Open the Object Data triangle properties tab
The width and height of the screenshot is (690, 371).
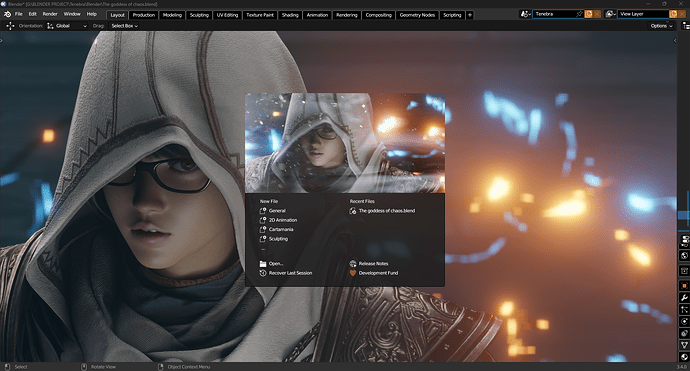(685, 345)
